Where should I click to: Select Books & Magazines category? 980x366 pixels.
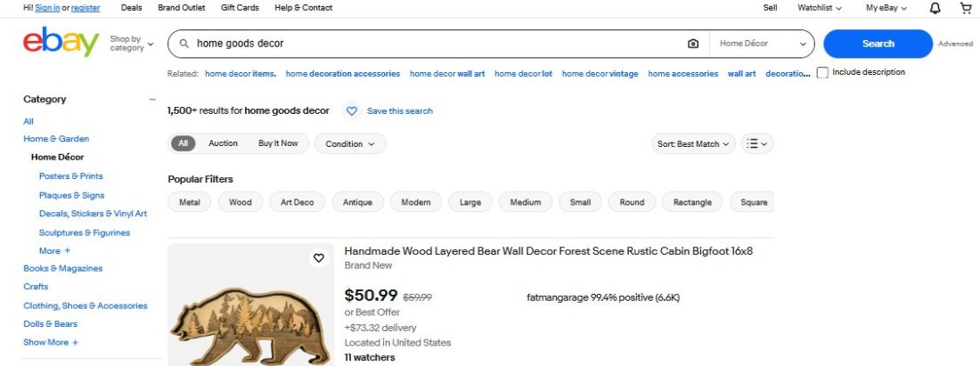point(62,269)
